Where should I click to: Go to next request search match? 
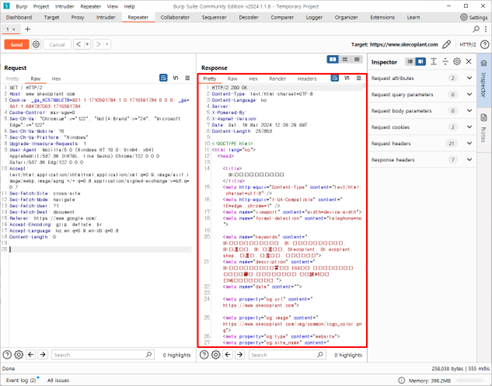[x=43, y=355]
